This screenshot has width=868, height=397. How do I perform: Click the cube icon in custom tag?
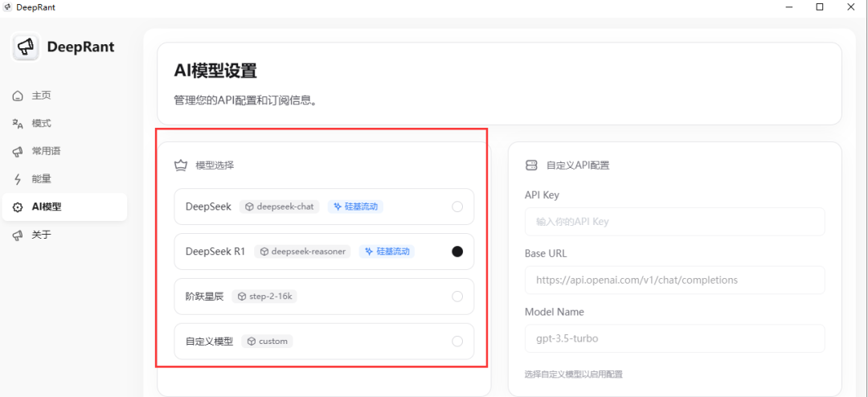tap(252, 341)
